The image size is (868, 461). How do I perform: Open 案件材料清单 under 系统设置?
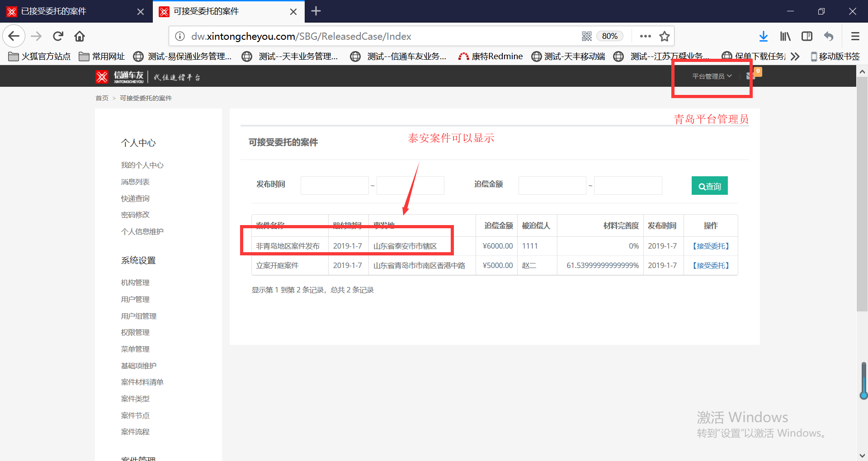click(x=142, y=382)
